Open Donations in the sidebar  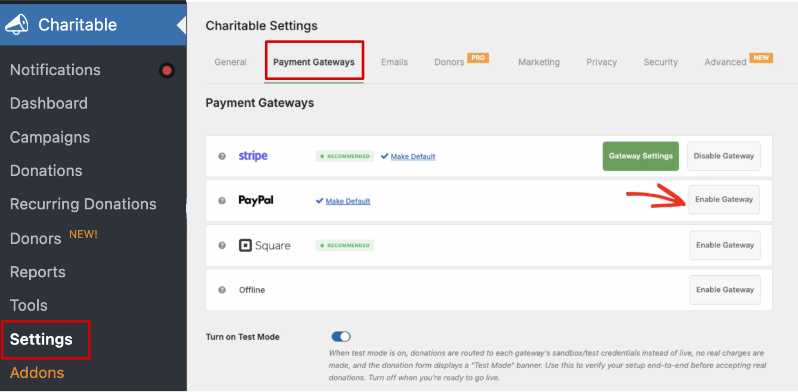(46, 171)
